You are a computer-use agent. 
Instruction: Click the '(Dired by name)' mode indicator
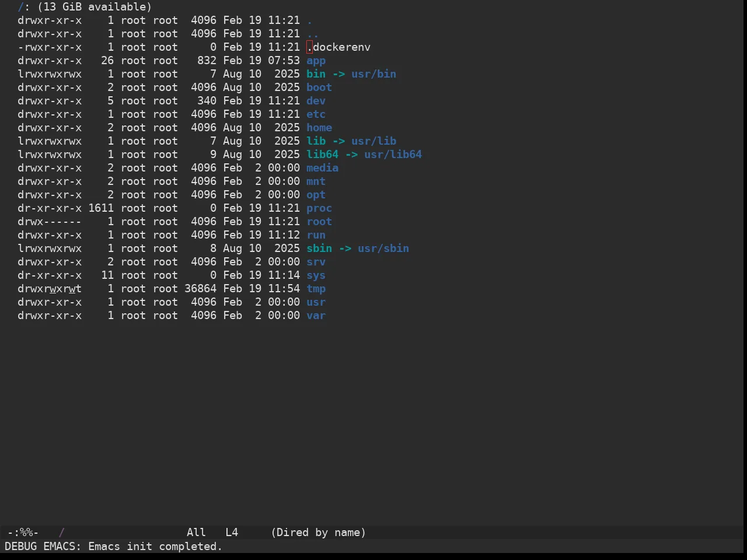point(319,533)
